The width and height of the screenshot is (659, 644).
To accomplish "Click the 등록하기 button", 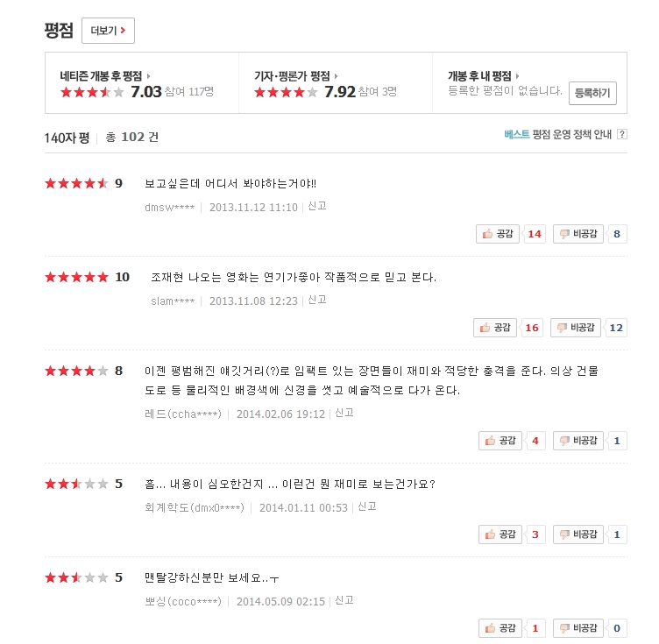I will pyautogui.click(x=592, y=93).
